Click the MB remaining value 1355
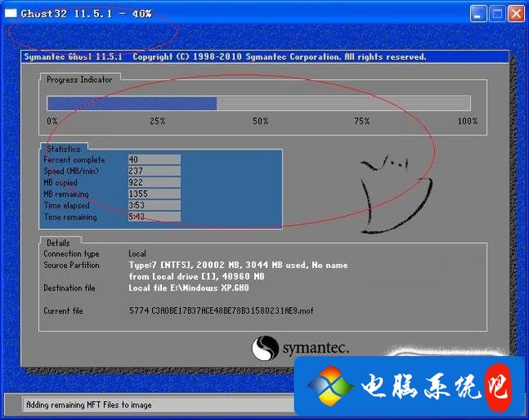The height and width of the screenshot is (420, 529). pos(154,194)
